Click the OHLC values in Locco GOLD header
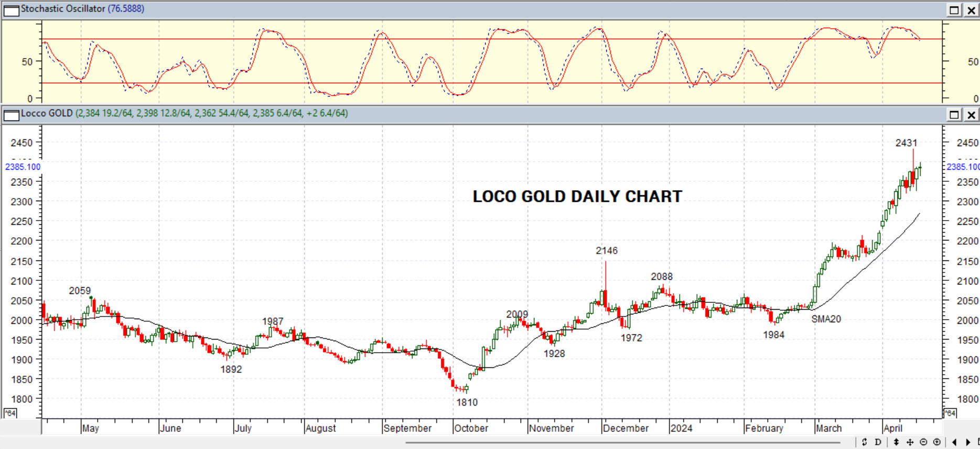Viewport: 980px width, 449px height. tap(212, 113)
